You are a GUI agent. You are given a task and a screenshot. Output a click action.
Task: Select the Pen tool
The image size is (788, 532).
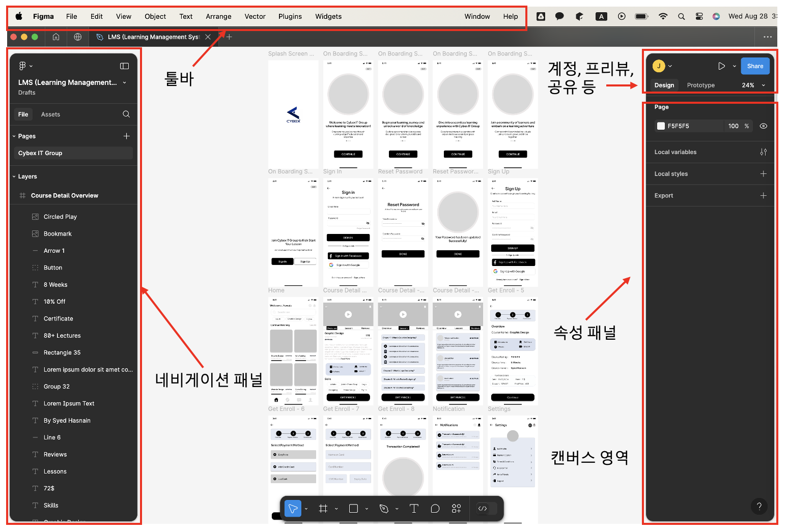pos(383,508)
